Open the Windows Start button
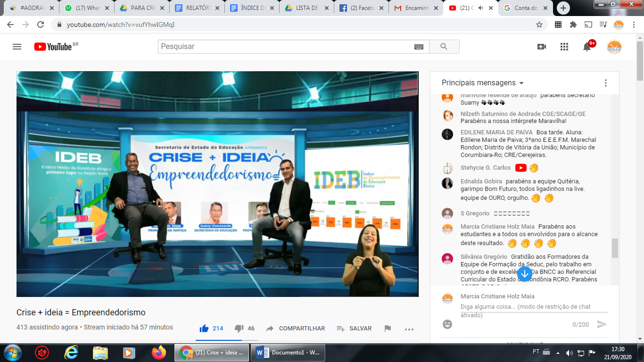644x362 pixels. (x=12, y=352)
